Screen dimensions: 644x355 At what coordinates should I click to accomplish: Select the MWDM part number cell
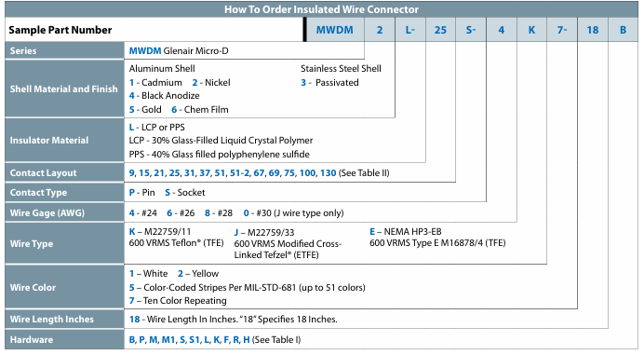tap(335, 30)
